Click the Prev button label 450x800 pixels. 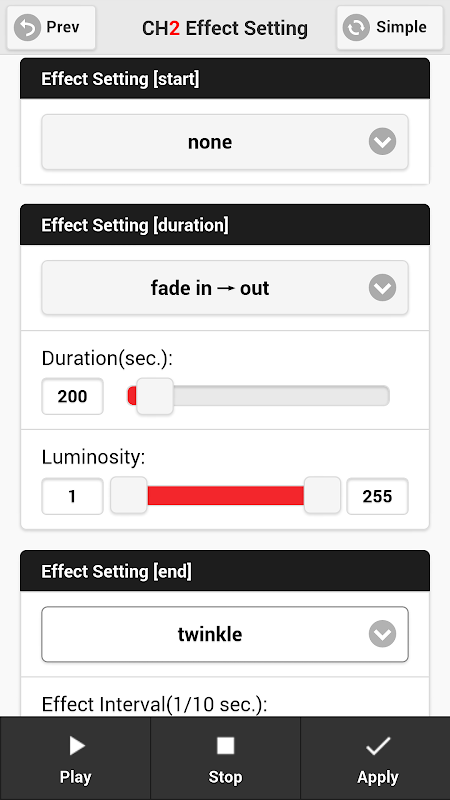(x=63, y=27)
